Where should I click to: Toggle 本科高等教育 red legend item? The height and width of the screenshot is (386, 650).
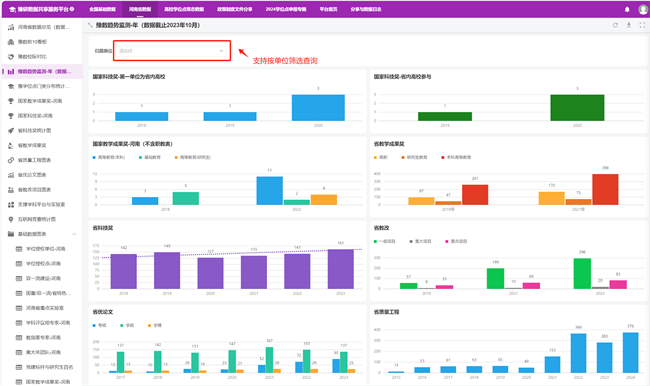click(456, 158)
